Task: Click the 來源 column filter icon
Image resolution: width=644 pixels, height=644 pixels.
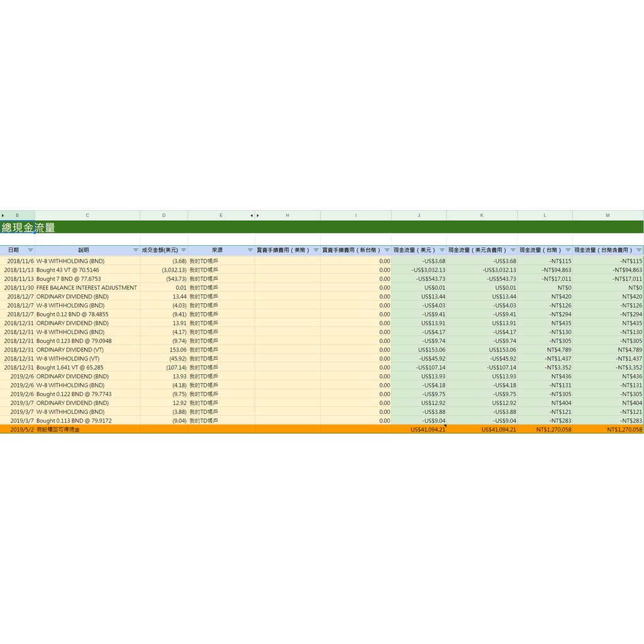Action: (x=250, y=250)
